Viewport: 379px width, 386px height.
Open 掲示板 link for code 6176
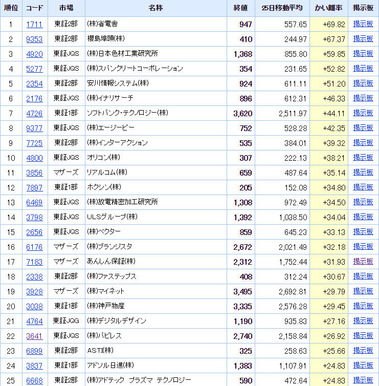[363, 246]
